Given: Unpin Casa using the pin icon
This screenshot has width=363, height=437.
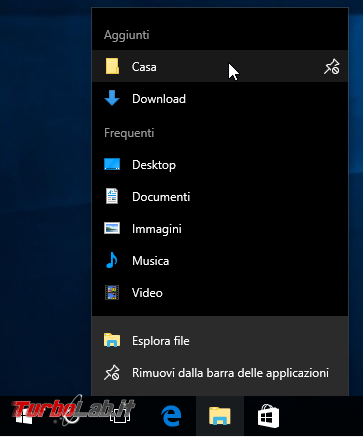Looking at the screenshot, I should (332, 67).
